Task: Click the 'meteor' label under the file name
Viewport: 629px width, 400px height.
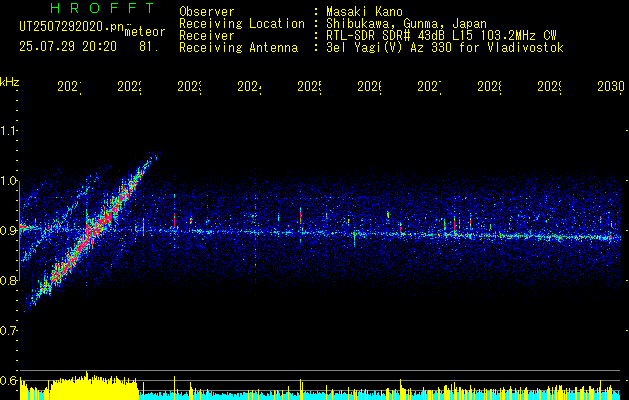Action: [x=145, y=32]
